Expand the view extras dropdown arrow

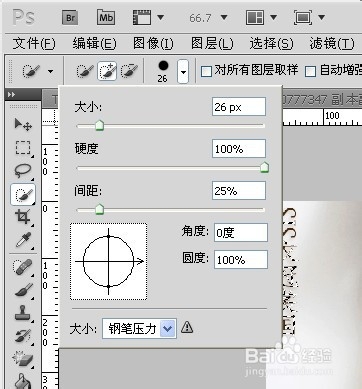coord(160,17)
